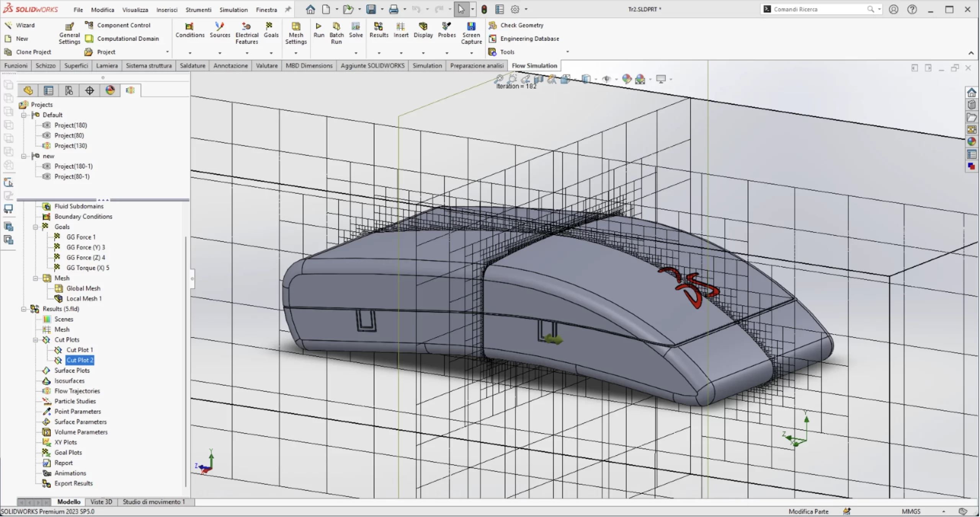Open the Strumenti menu
The height and width of the screenshot is (517, 980).
point(198,10)
